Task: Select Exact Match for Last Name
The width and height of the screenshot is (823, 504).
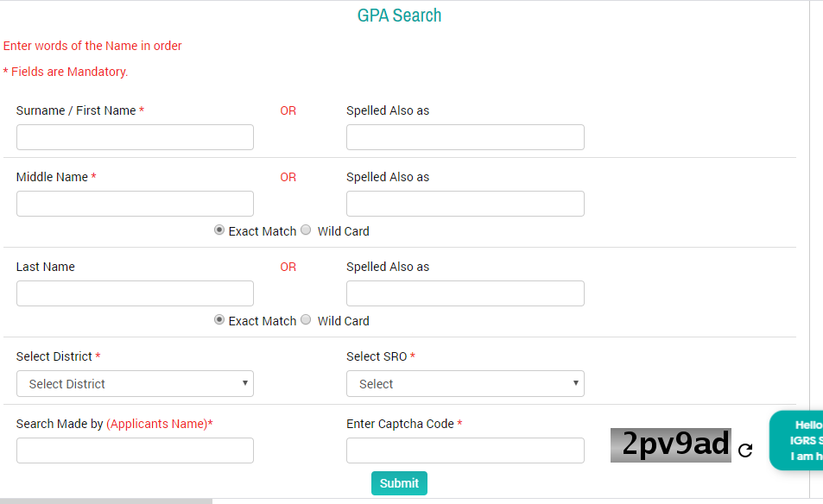Action: [219, 319]
